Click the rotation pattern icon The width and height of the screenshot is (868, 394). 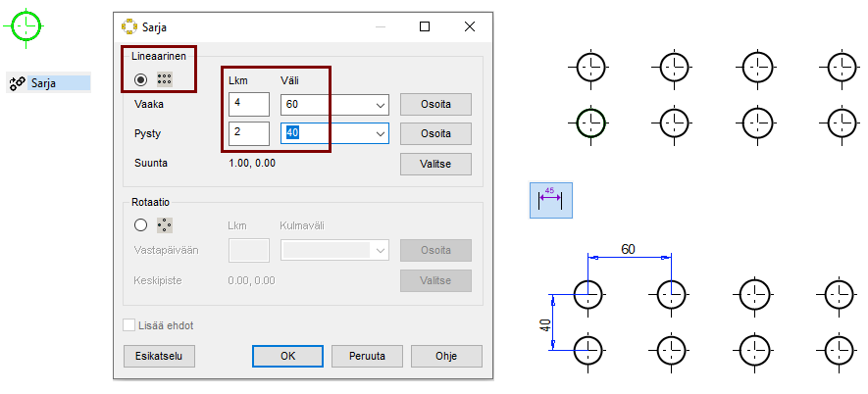tap(165, 225)
